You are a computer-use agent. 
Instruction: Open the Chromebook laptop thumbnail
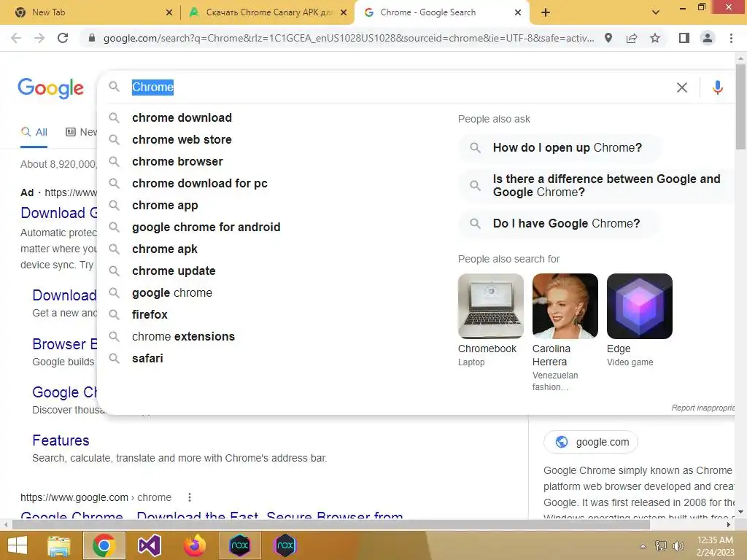point(491,306)
